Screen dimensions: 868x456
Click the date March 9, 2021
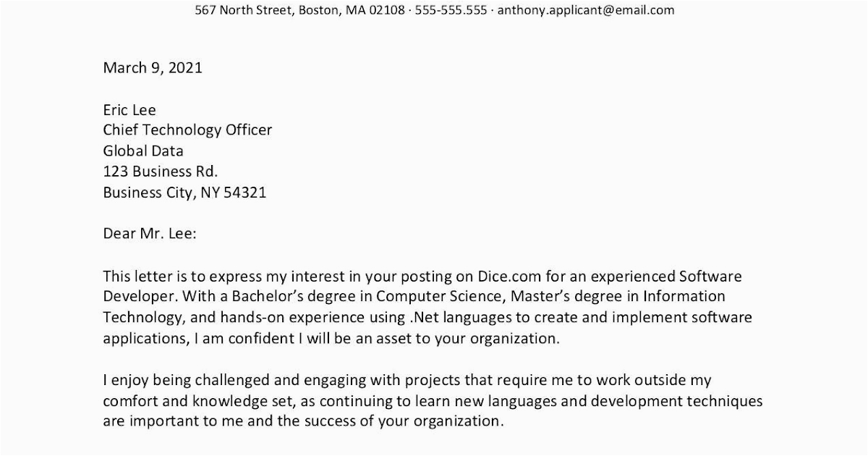click(153, 69)
